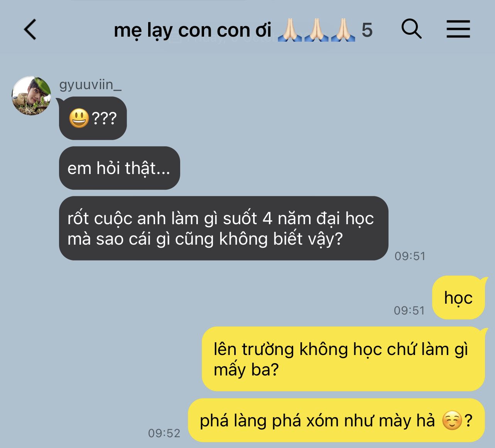Open gyuuviin_ profile picture

32,96
